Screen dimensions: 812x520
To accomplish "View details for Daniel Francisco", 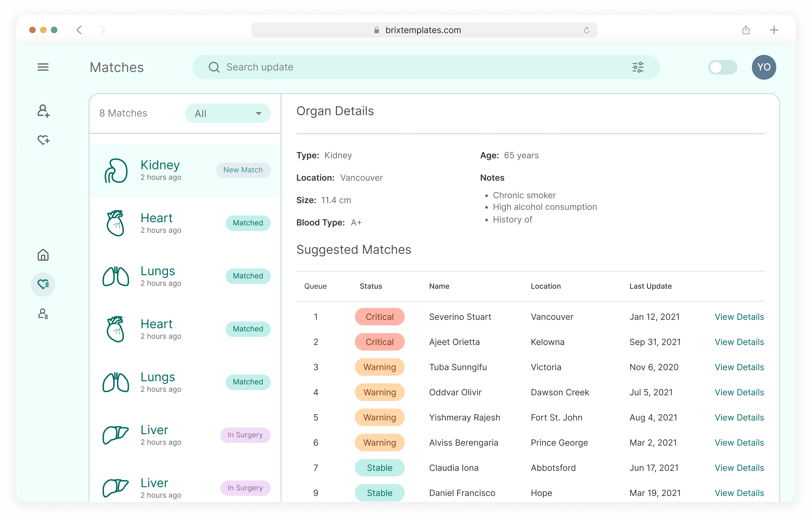I will tap(739, 493).
